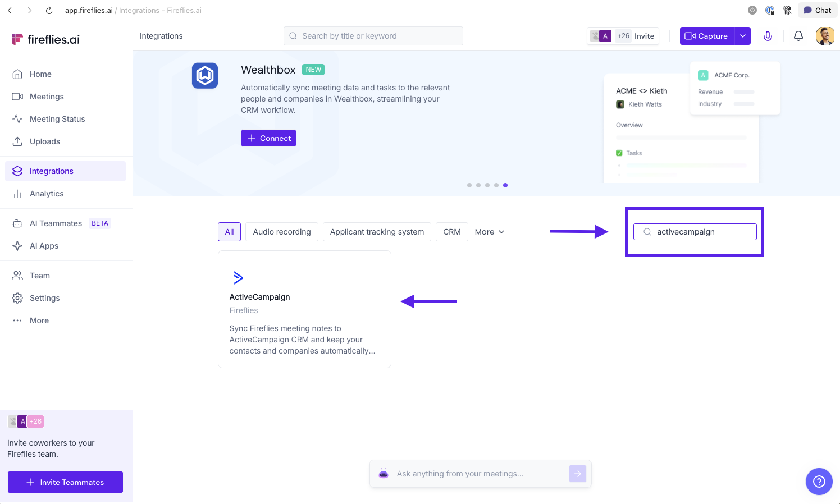
Task: Click the Fred bot icon in ask bar
Action: pos(384,474)
